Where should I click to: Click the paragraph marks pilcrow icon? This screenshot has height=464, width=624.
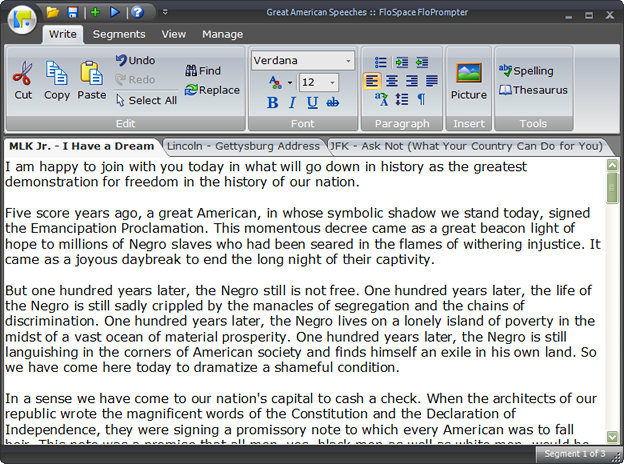coord(421,99)
